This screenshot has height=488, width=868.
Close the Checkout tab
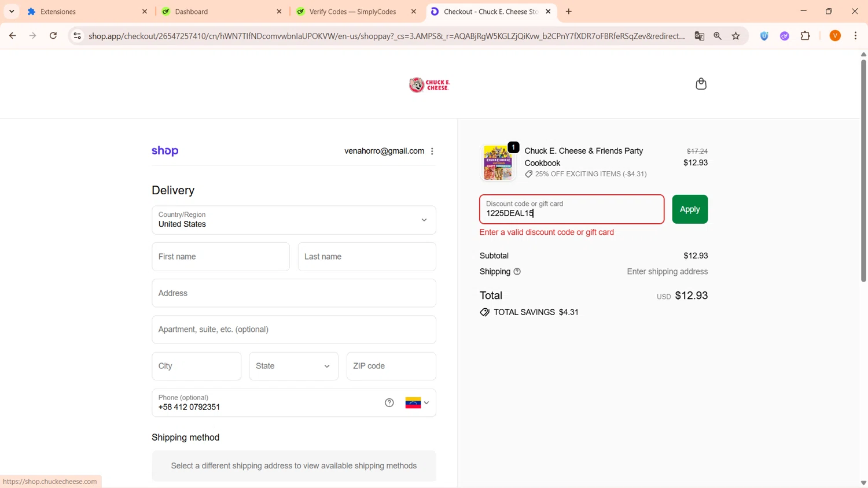coord(548,12)
